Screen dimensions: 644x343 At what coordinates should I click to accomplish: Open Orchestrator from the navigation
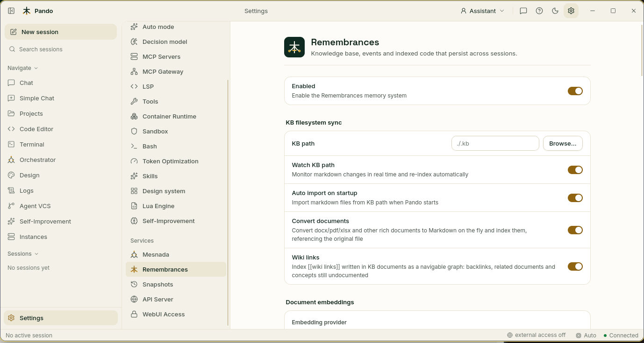tap(61, 160)
